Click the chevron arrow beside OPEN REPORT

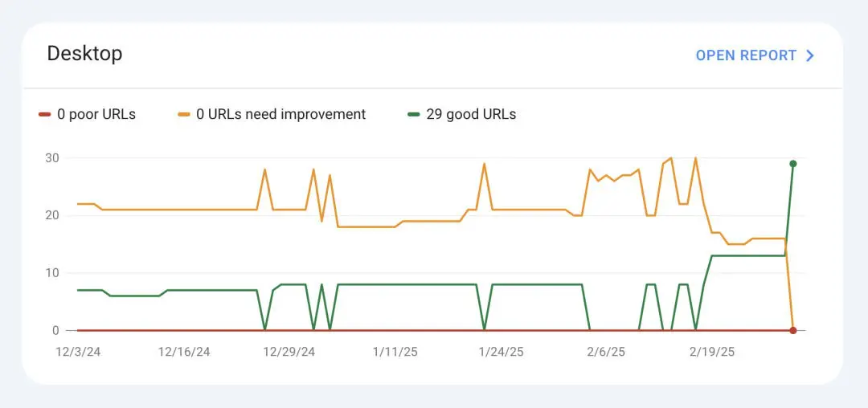click(x=810, y=55)
